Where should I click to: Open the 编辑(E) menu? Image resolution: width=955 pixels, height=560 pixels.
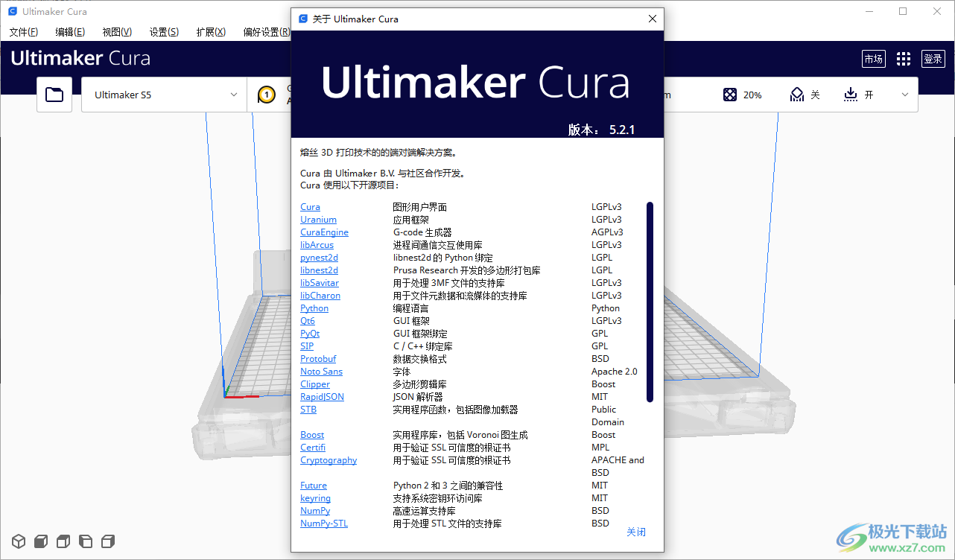point(70,32)
